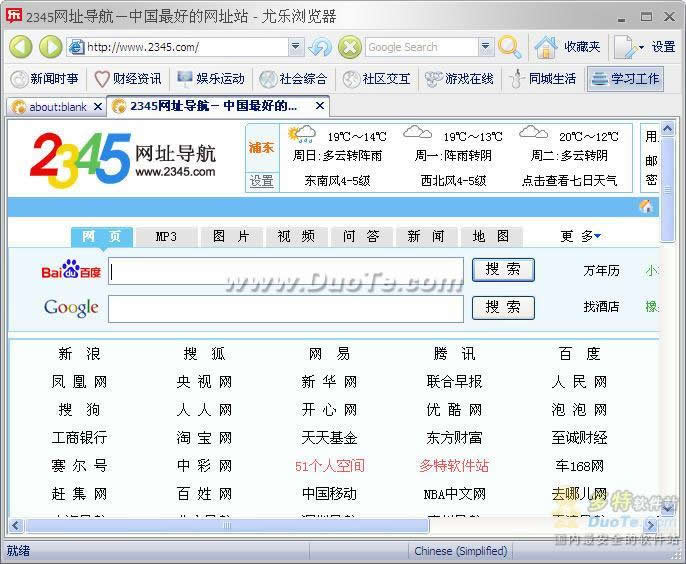Click the Google logo
686x564 pixels.
71,308
